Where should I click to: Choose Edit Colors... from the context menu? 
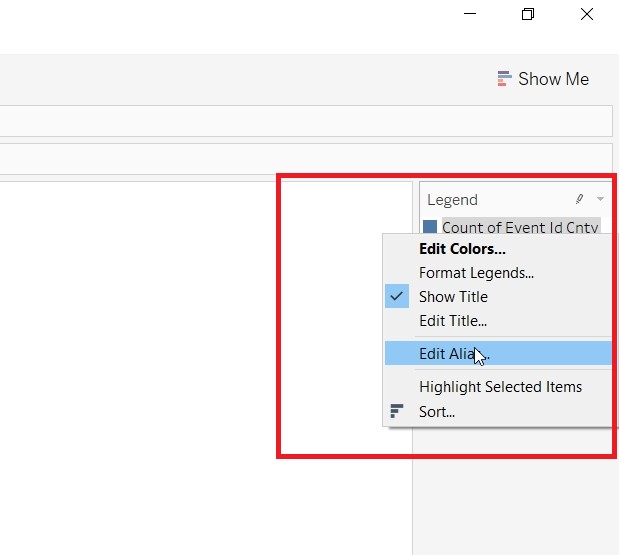tap(462, 249)
